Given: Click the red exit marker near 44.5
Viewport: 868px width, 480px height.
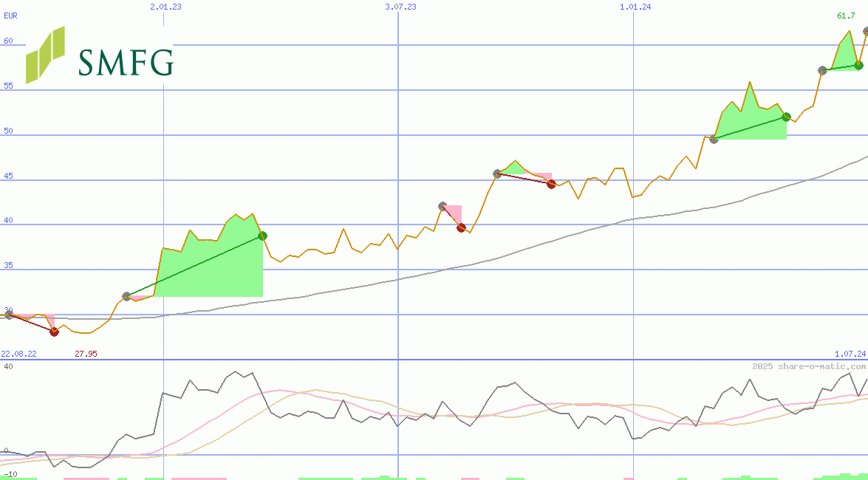Looking at the screenshot, I should coord(551,185).
